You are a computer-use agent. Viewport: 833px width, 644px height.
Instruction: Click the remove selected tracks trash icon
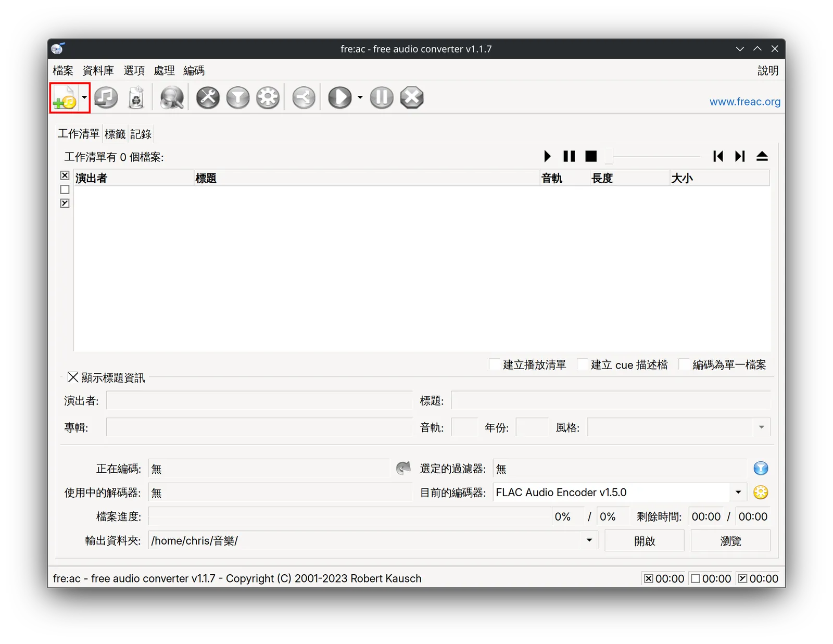pos(136,98)
